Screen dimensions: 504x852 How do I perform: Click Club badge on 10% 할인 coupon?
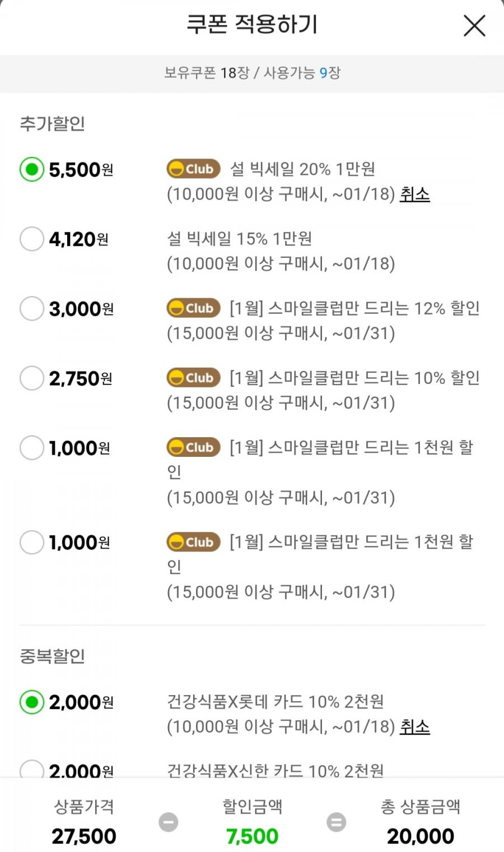(193, 377)
